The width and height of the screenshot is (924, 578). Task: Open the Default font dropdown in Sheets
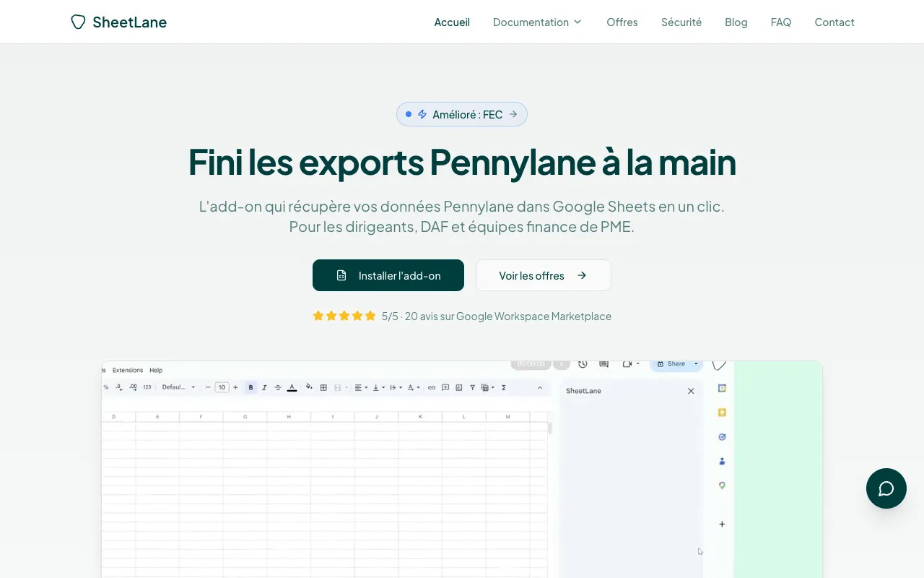(x=178, y=387)
